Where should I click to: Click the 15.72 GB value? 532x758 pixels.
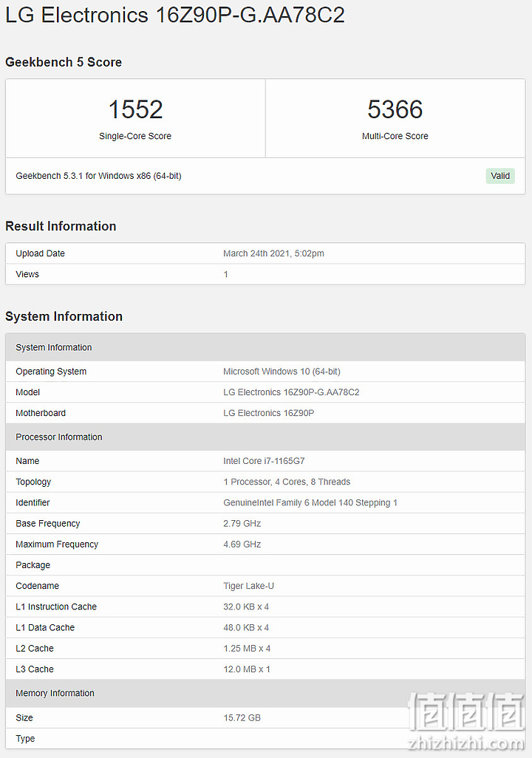(x=242, y=718)
